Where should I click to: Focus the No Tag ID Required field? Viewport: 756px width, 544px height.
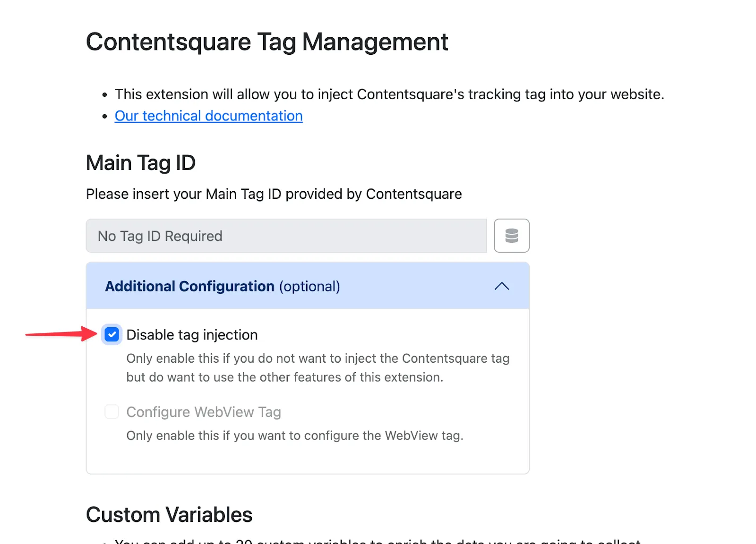point(286,236)
